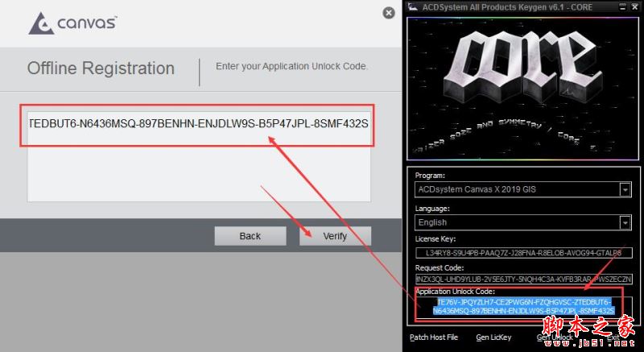
Task: Click the CORE logo banner
Action: tap(522, 89)
